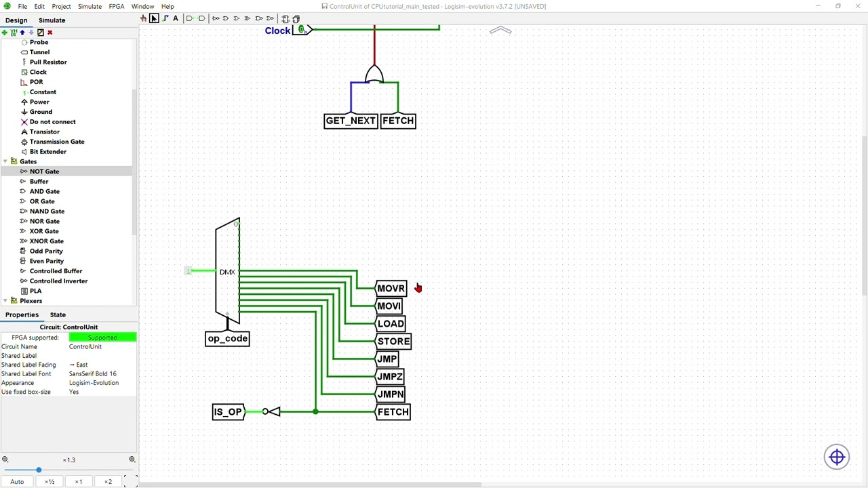
Task: Click the Shared Label value field
Action: coord(102,356)
